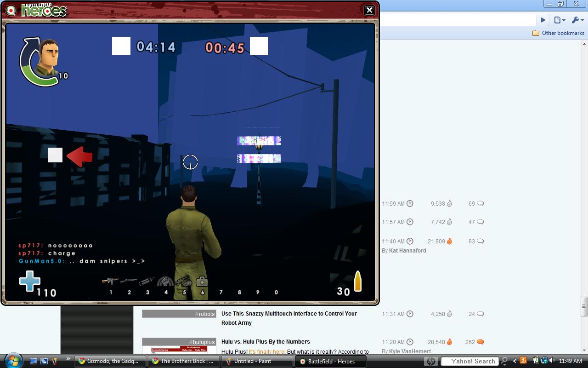Click the bullet ammo icon
Viewport: 588px width, 368px height.
coord(358,281)
